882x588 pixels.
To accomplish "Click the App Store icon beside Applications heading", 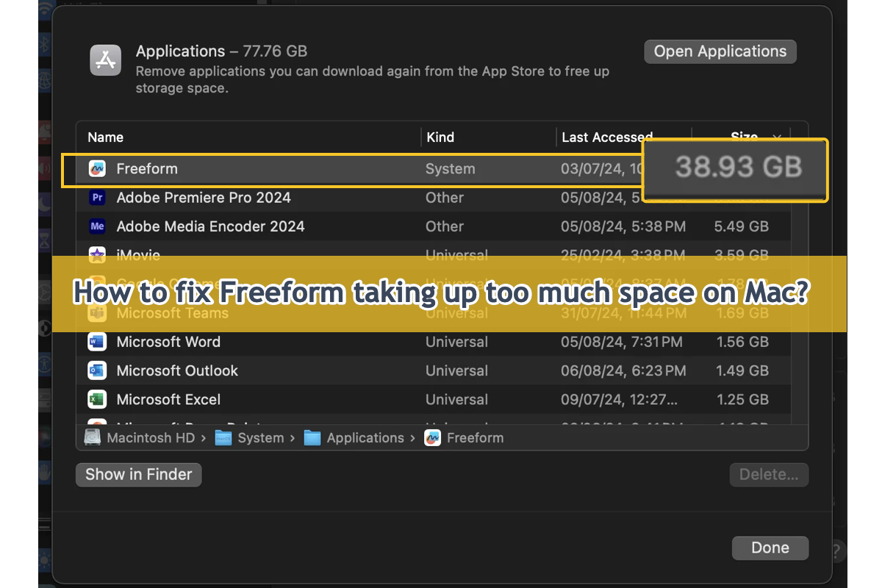I will point(105,60).
